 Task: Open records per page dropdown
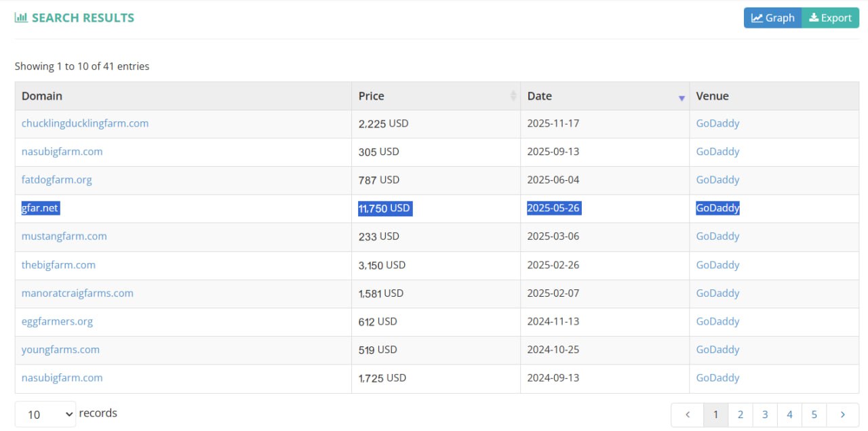pyautogui.click(x=45, y=414)
